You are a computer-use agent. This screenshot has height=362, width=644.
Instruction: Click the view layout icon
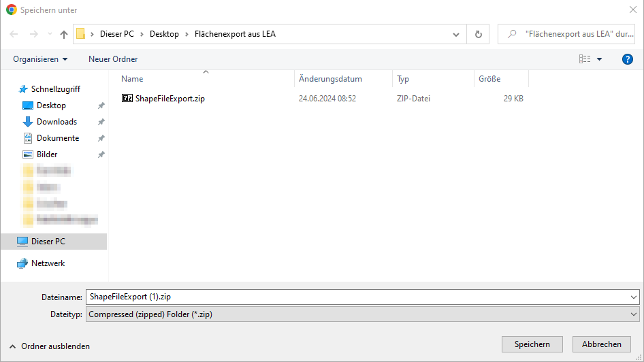point(585,59)
